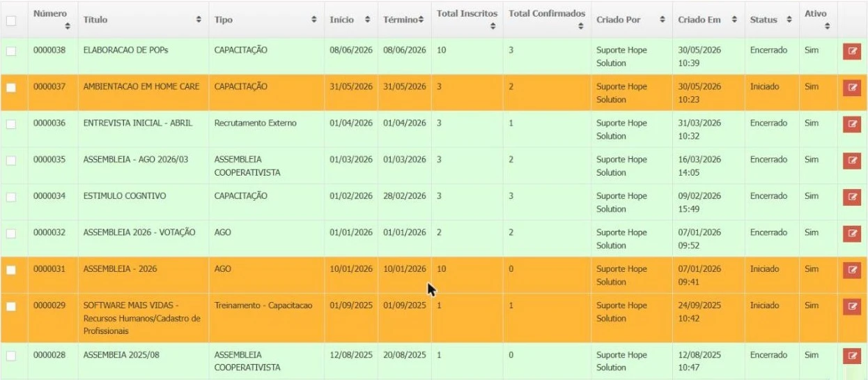
Task: Check the box for row 0000038
Action: tap(10, 51)
